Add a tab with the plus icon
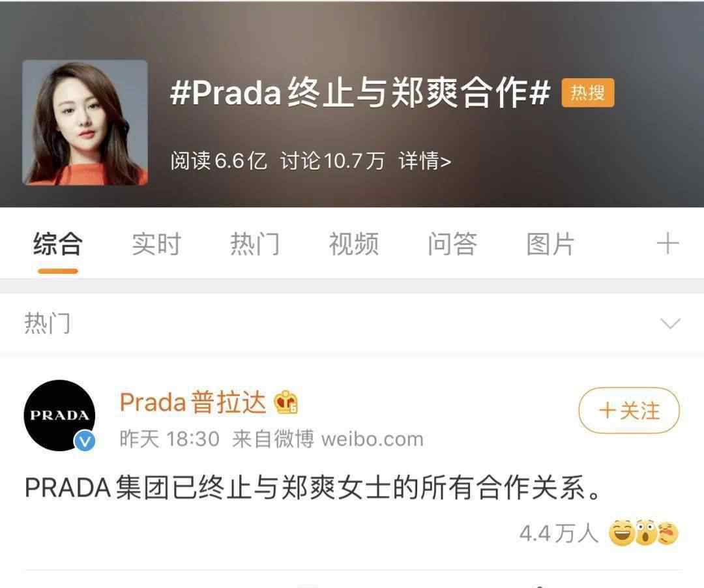The width and height of the screenshot is (704, 588). tap(667, 244)
